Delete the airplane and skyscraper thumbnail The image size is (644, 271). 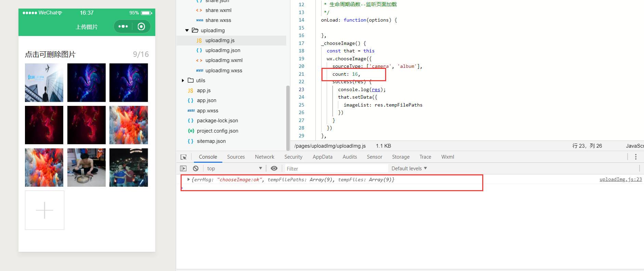coord(44,83)
